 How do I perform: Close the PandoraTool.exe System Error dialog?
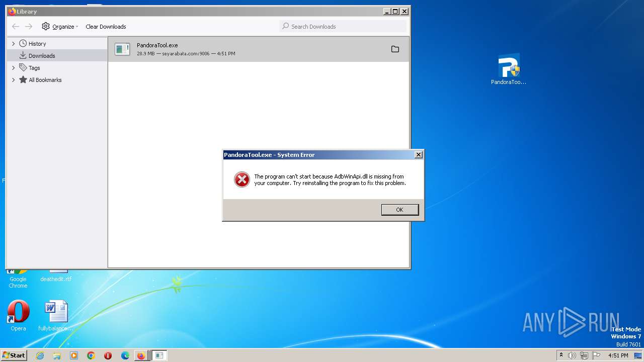coord(418,155)
